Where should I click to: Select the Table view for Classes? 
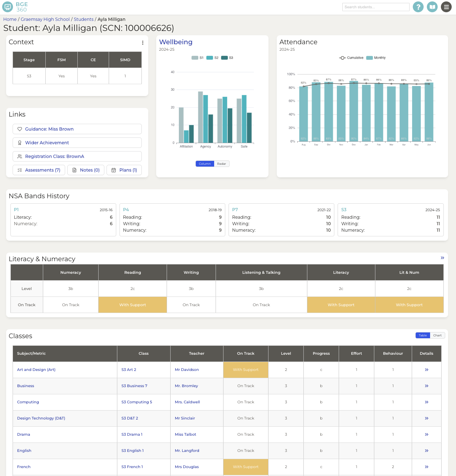422,335
